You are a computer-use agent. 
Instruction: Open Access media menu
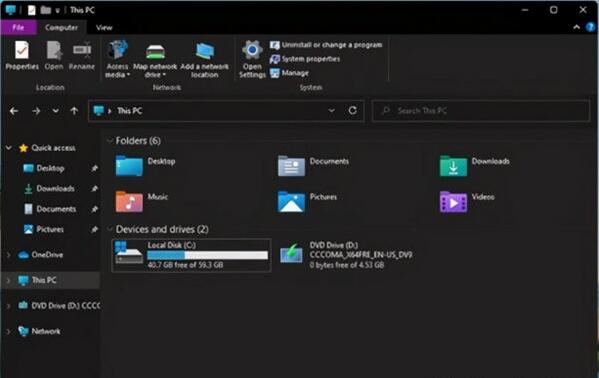(x=117, y=59)
